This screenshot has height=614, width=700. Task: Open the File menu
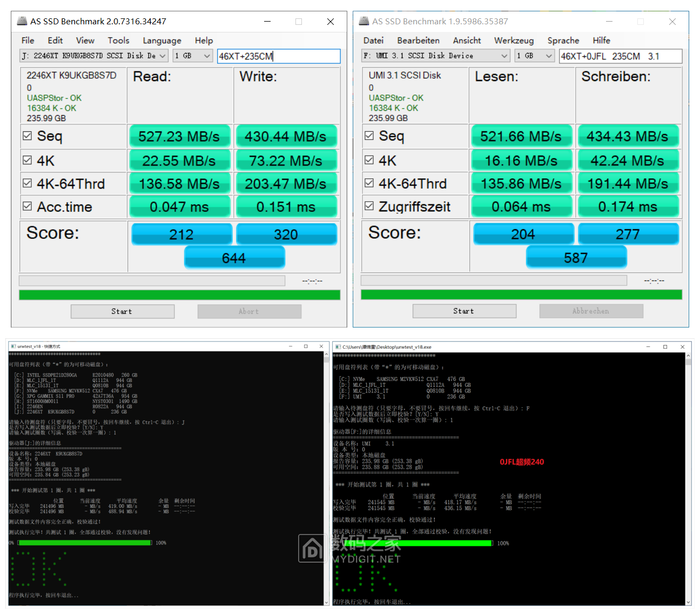[x=28, y=40]
